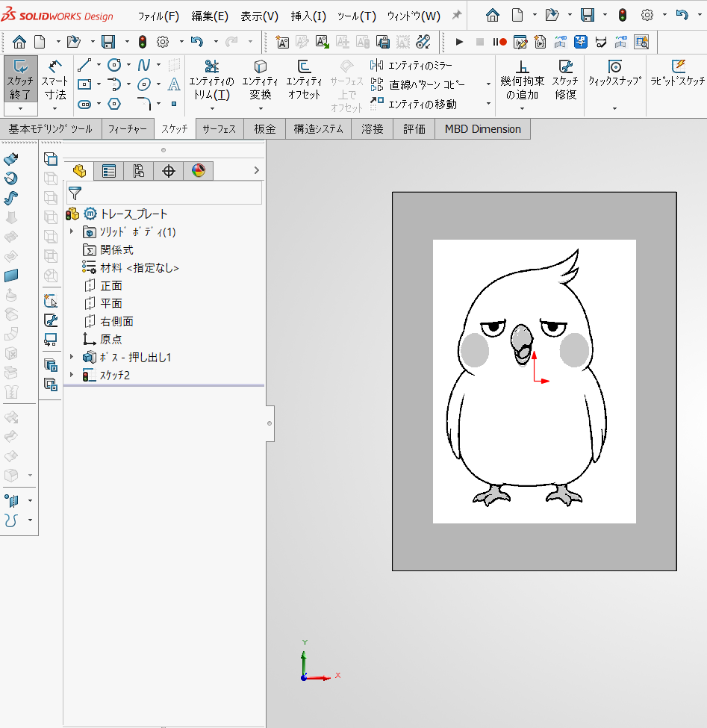
Task: Open the Rectangle tool dropdown arrow
Action: 99,84
